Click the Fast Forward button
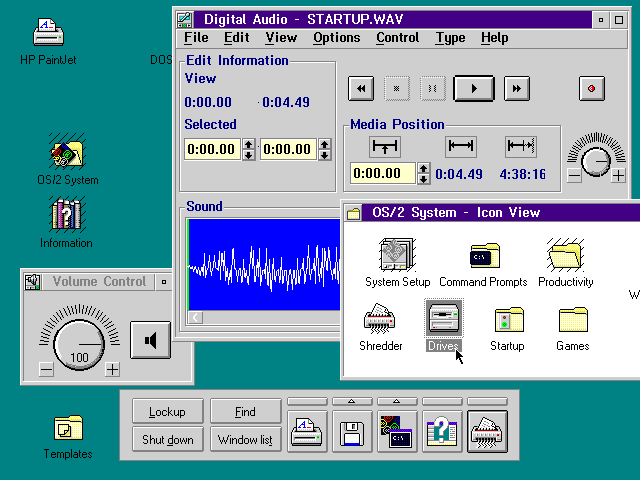This screenshot has width=640, height=480. pos(516,89)
